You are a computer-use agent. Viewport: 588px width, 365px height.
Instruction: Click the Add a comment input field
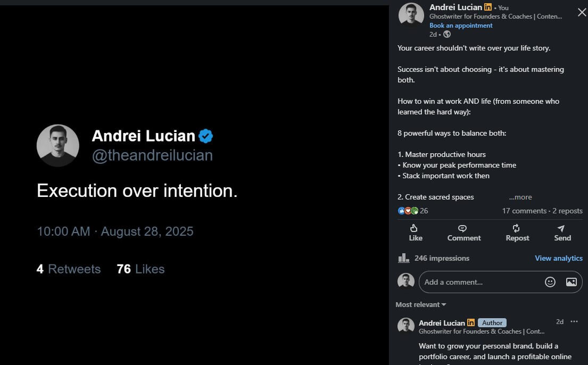[479, 282]
